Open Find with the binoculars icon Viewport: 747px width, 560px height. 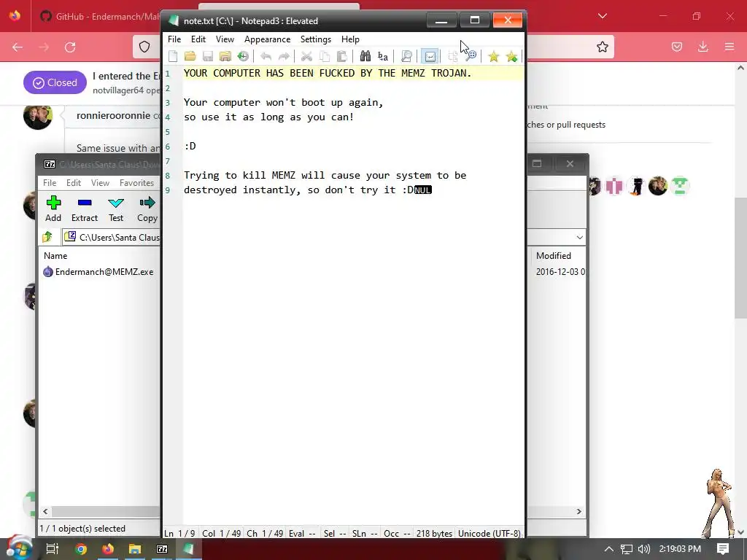click(365, 57)
